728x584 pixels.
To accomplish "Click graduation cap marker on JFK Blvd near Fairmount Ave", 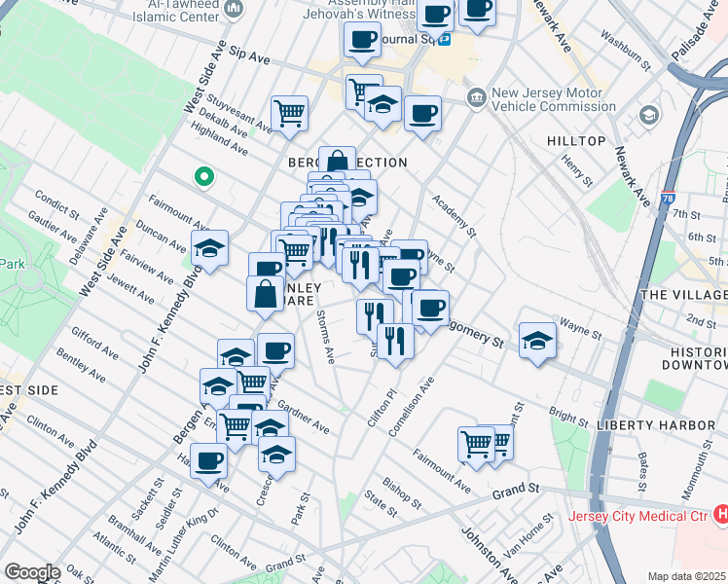I will [x=209, y=250].
